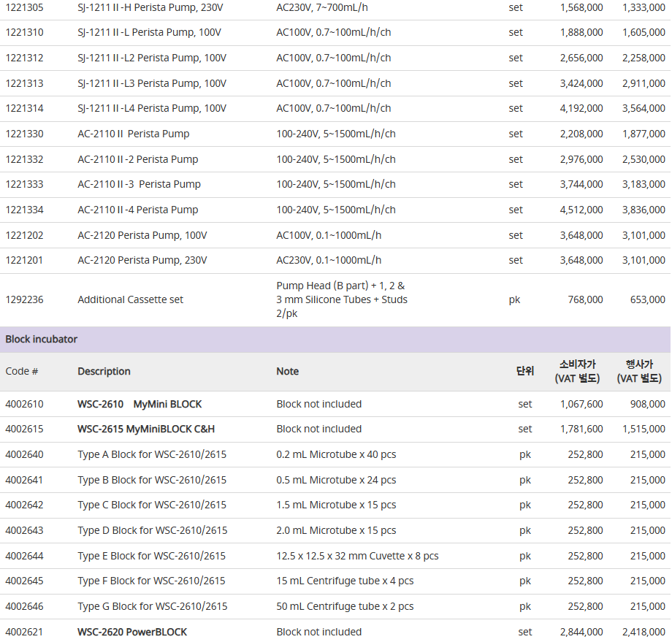The width and height of the screenshot is (672, 642).
Task: Open WSC-2615 MyMiniBLOCK C&H product
Action: coord(146,429)
